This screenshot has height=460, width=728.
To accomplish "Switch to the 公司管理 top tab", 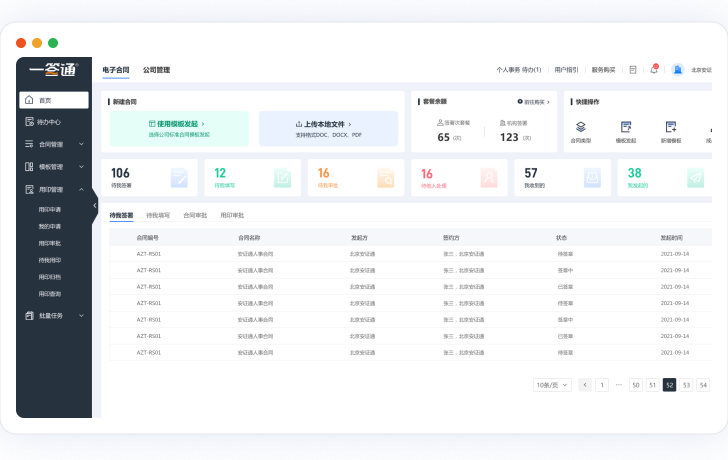I will pos(156,70).
